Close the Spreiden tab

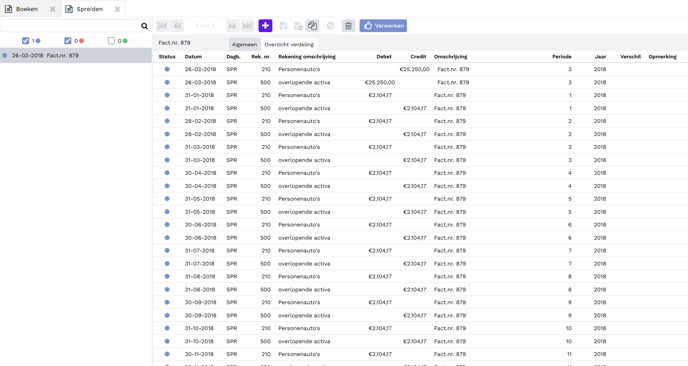coord(117,9)
